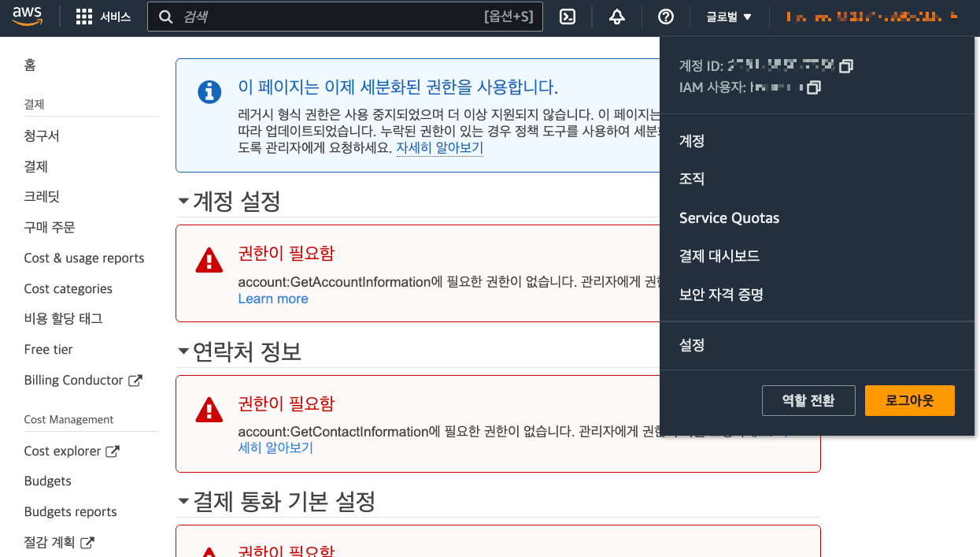Click the search magnifier icon
Screen dimensions: 980x557
(166, 17)
